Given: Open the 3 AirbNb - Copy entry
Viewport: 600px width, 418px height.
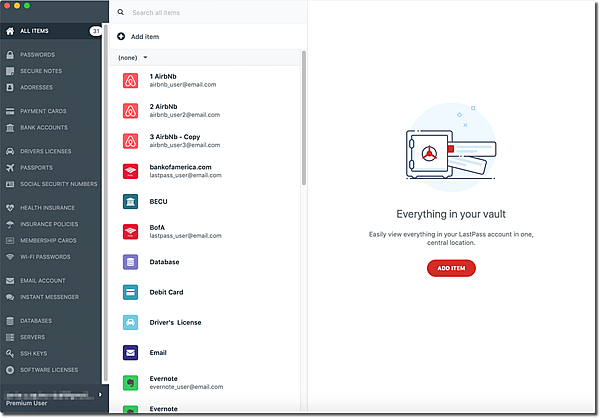Looking at the screenshot, I should pyautogui.click(x=206, y=141).
